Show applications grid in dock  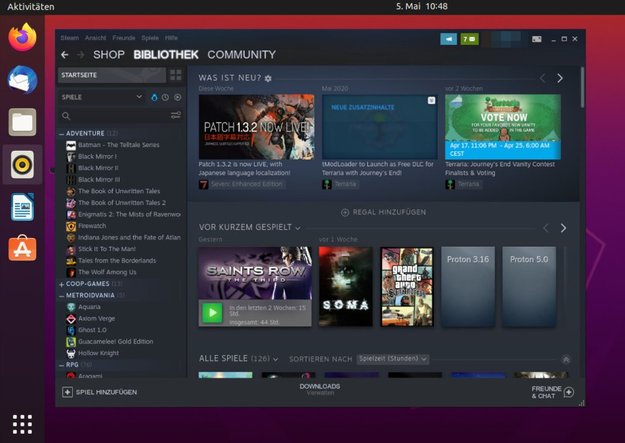pos(22,424)
